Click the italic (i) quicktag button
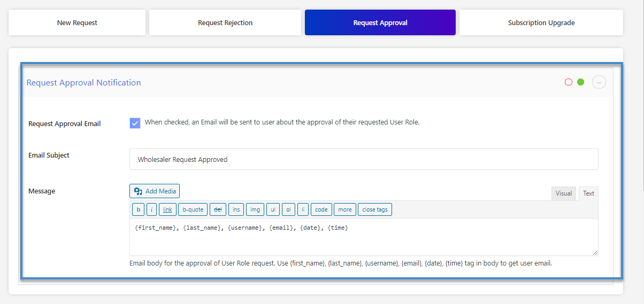644x304 pixels. point(151,209)
